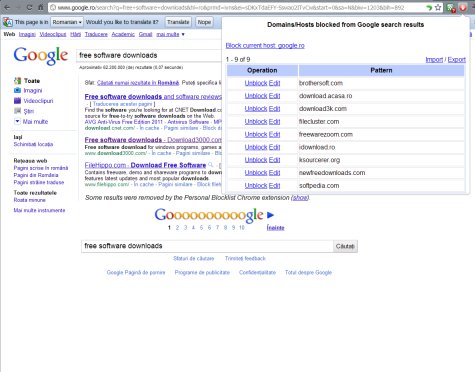Click the Căutați search button
Viewport: 475px width, 372px height.
coord(345,246)
